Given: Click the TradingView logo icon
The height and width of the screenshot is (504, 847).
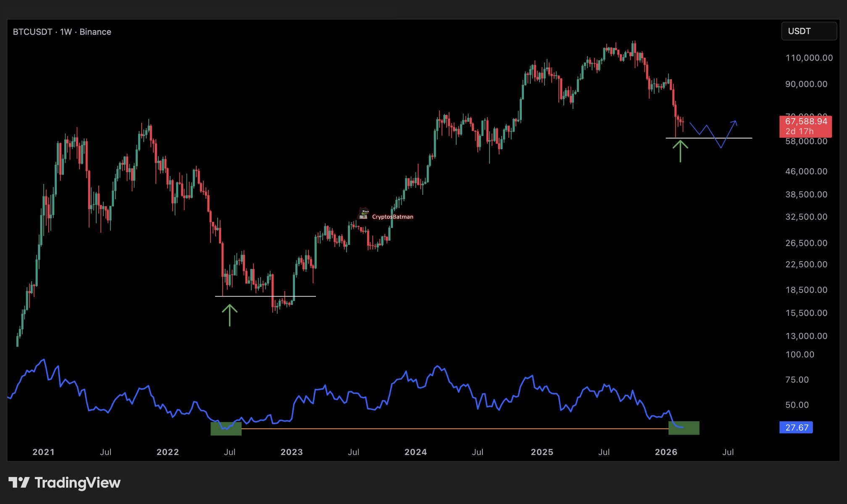Looking at the screenshot, I should coord(19,483).
